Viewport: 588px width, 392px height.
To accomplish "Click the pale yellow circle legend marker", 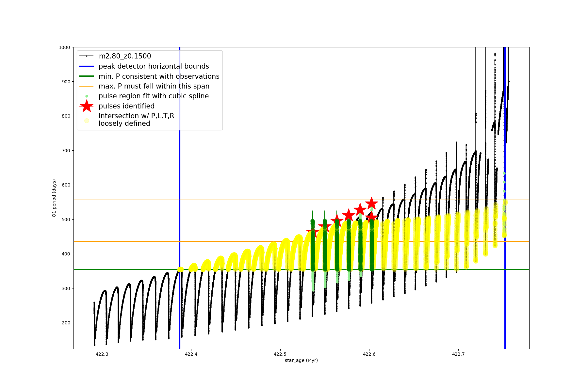I will tap(87, 121).
